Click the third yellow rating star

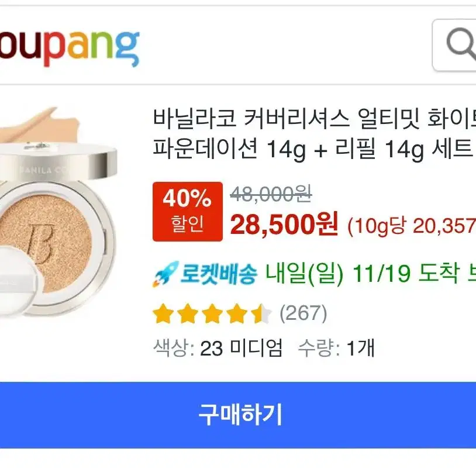pyautogui.click(x=212, y=313)
